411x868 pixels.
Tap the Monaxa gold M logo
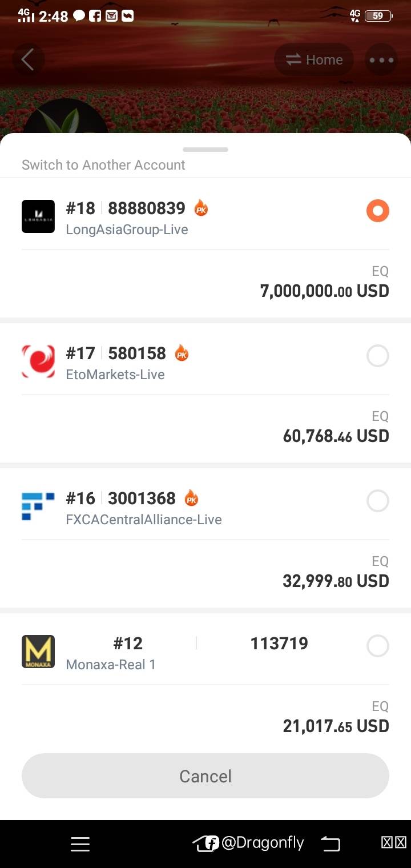[38, 652]
